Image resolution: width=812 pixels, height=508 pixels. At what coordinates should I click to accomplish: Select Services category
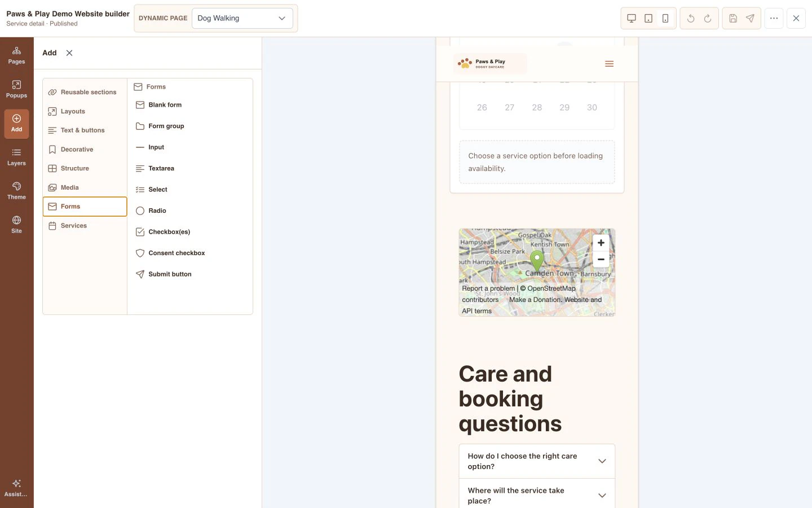[x=85, y=226]
